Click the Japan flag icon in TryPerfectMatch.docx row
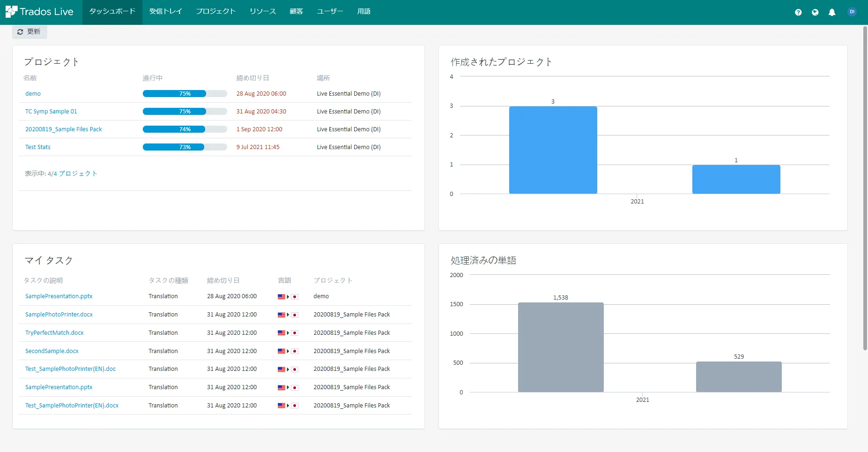The height and width of the screenshot is (452, 868). (295, 333)
